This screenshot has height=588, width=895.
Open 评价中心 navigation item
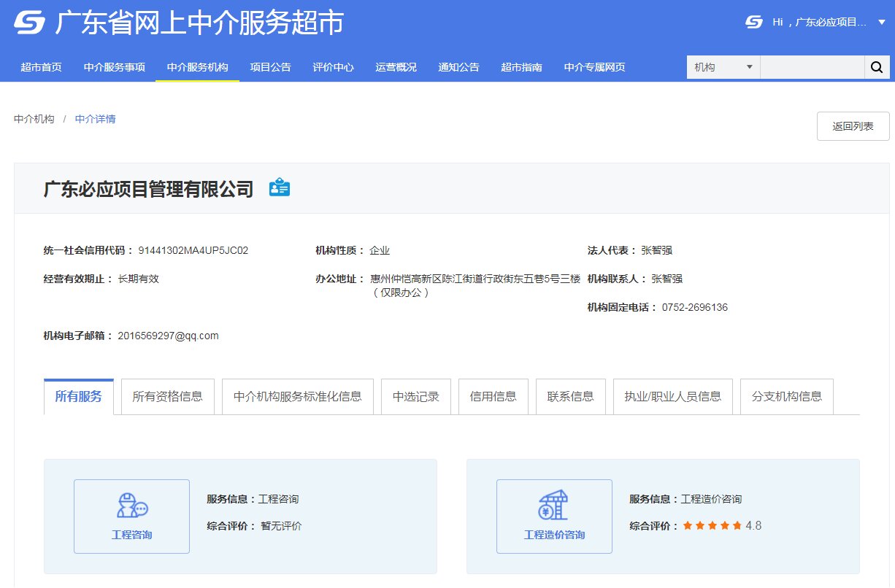[x=333, y=67]
